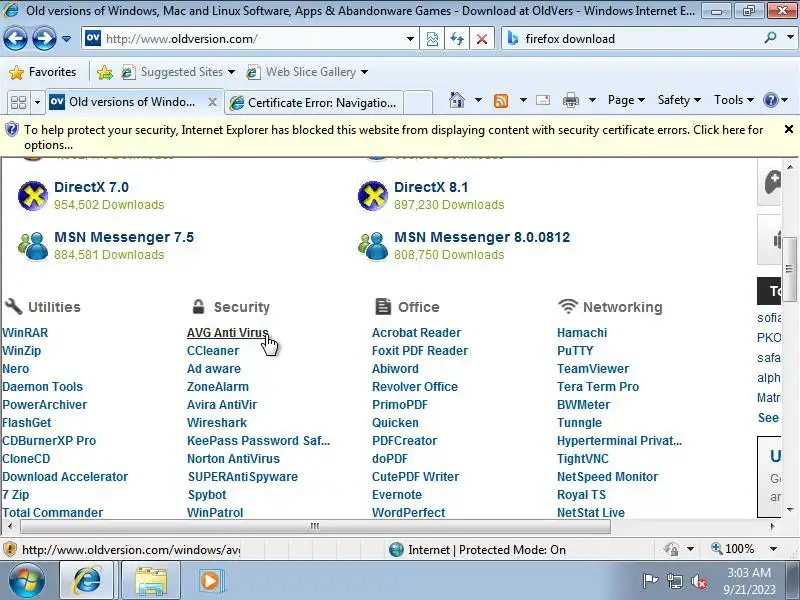Expand the address bar autocomplete dropdown
The width and height of the screenshot is (800, 600).
(x=410, y=39)
